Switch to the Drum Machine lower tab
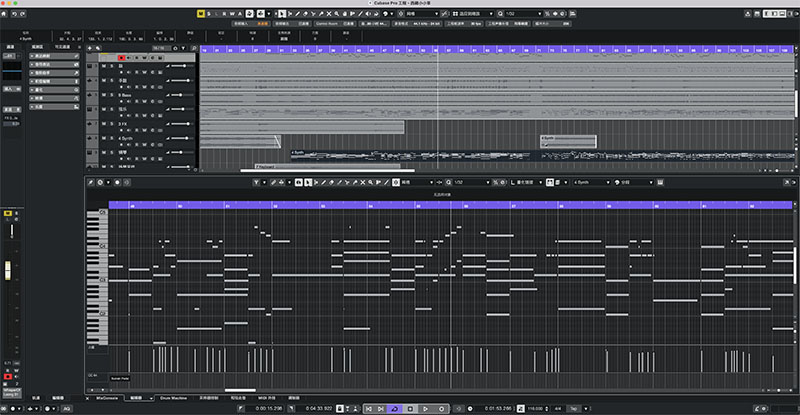Image resolution: width=800 pixels, height=415 pixels. [x=173, y=398]
